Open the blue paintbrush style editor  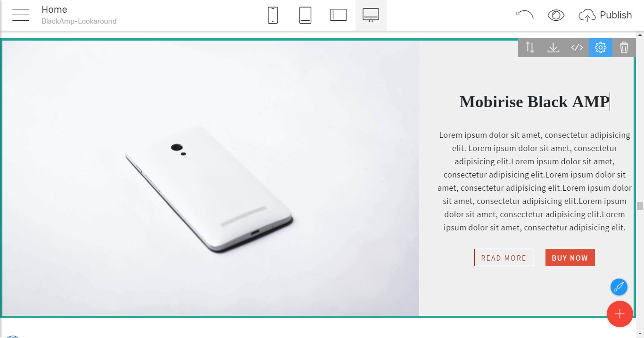pos(619,287)
